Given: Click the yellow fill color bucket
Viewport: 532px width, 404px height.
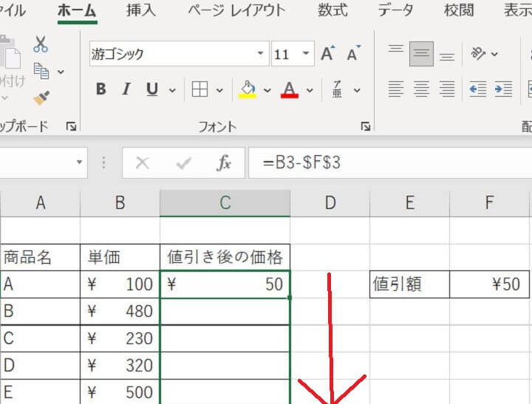Looking at the screenshot, I should [x=248, y=90].
